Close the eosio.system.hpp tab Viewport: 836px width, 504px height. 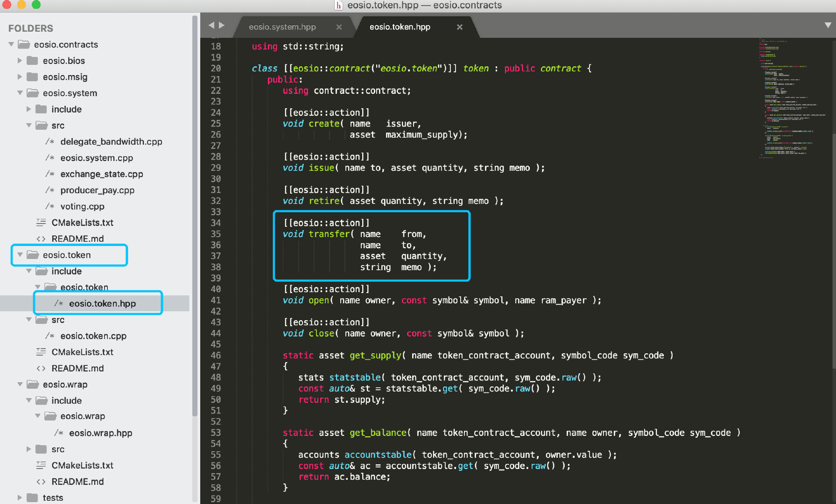pyautogui.click(x=339, y=27)
